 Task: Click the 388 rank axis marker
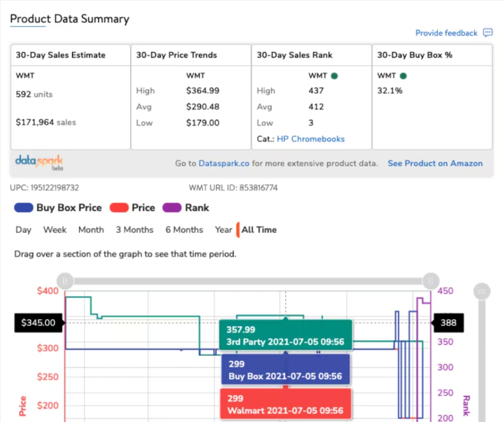(448, 323)
